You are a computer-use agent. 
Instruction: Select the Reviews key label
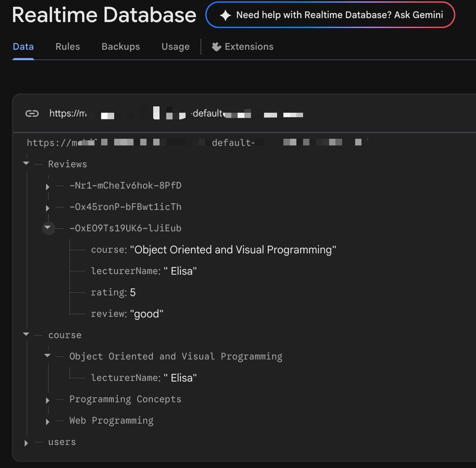(67, 164)
